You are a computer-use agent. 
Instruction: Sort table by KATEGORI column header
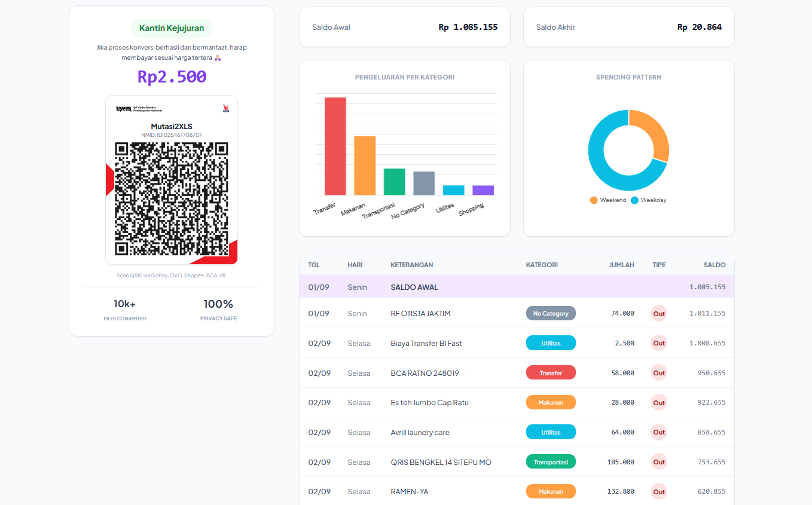pyautogui.click(x=542, y=265)
